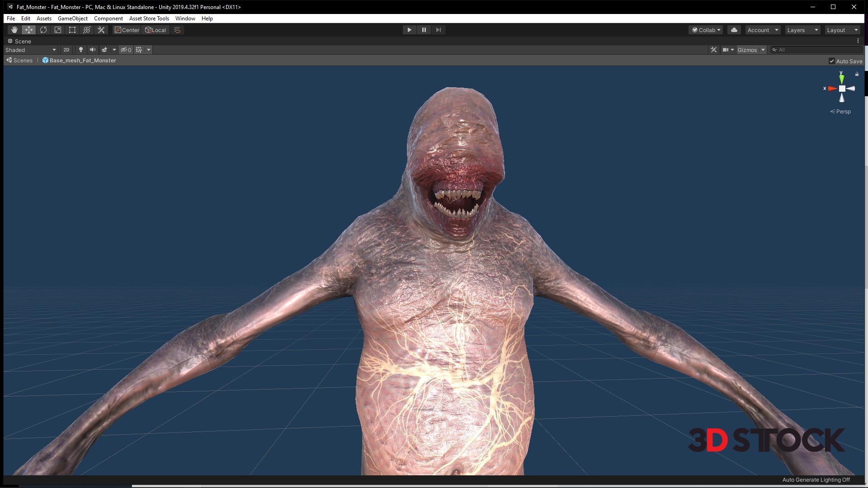Select the Rect Transform tool
This screenshot has width=868, height=488.
pos(72,30)
